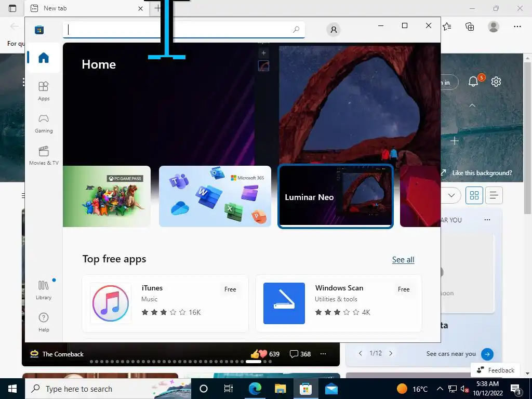The height and width of the screenshot is (399, 532).
Task: Open the Feedback button in Edge
Action: 495,370
